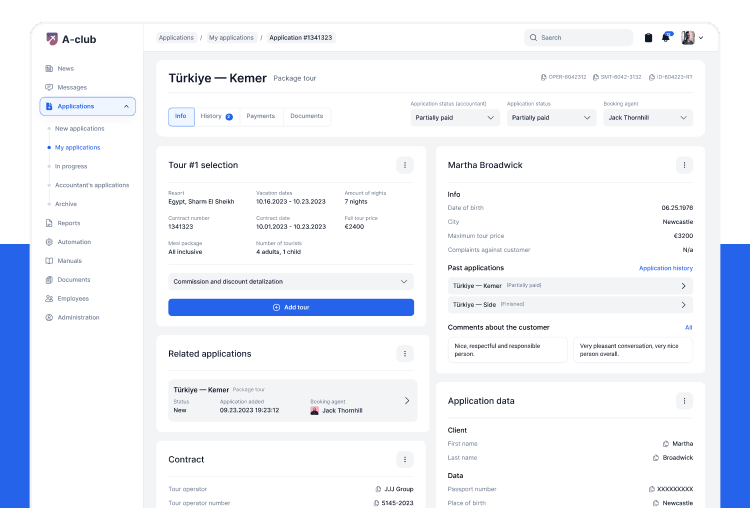Open Martha Broadwick card options menu
Viewport: 750px width, 508px height.
pos(684,165)
